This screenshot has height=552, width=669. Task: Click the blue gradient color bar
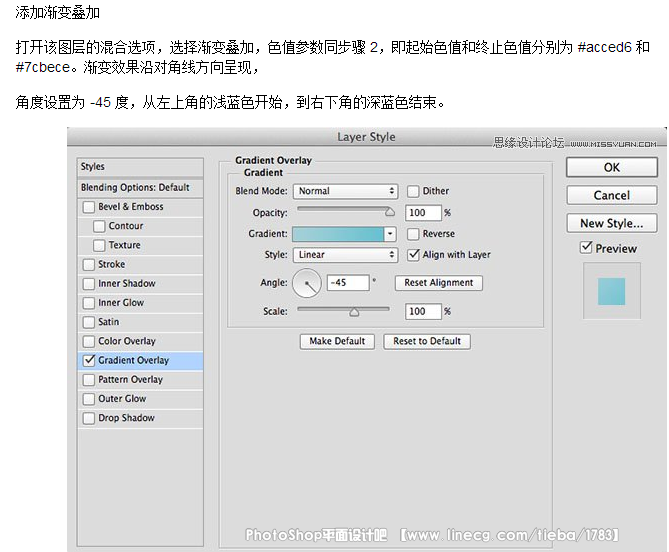[x=338, y=234]
